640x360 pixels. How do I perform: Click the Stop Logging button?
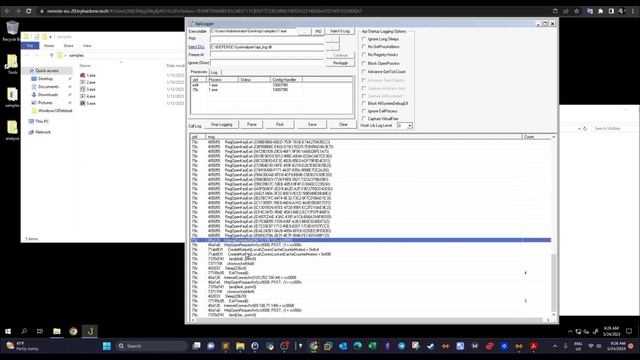pos(222,124)
